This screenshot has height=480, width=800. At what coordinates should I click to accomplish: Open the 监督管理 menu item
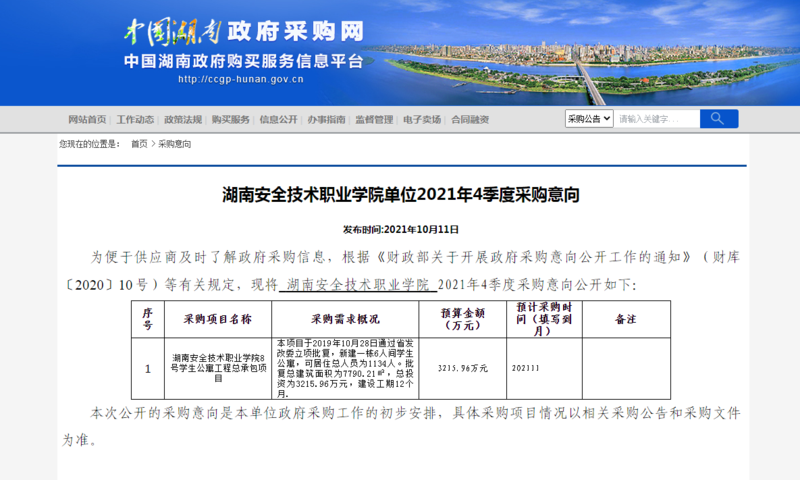point(374,119)
